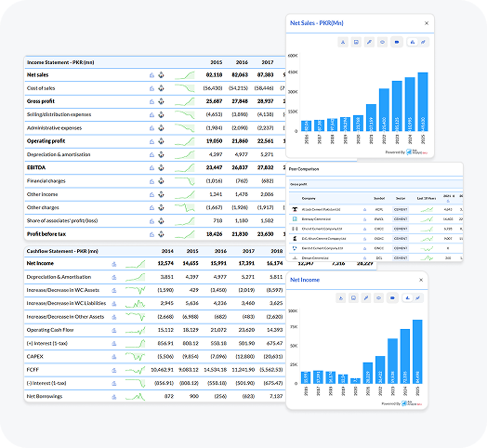The image size is (487, 448).
Task: Toggle eye visibility in Net Sales chart toolbar
Action: [382, 42]
